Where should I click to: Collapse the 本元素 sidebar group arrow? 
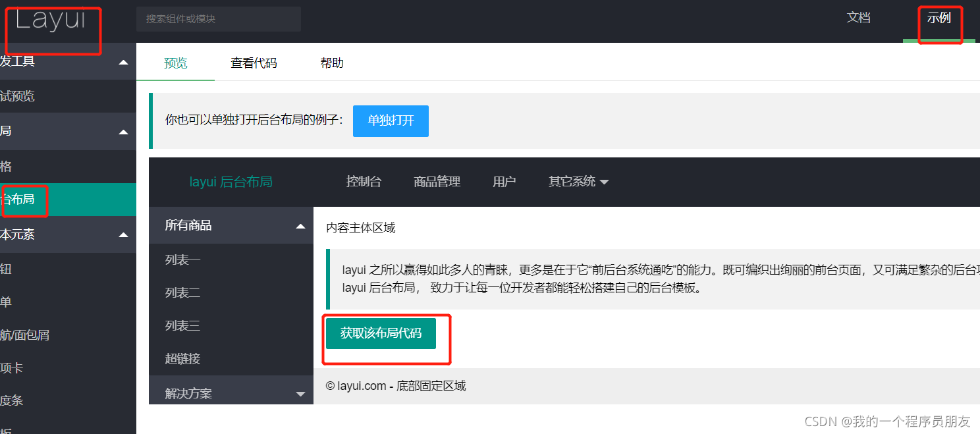[123, 234]
